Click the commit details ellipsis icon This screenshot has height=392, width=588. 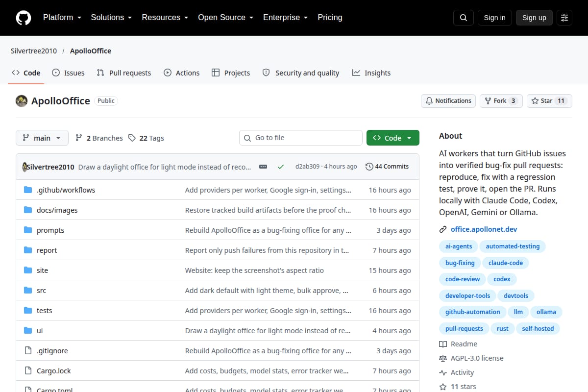(263, 167)
